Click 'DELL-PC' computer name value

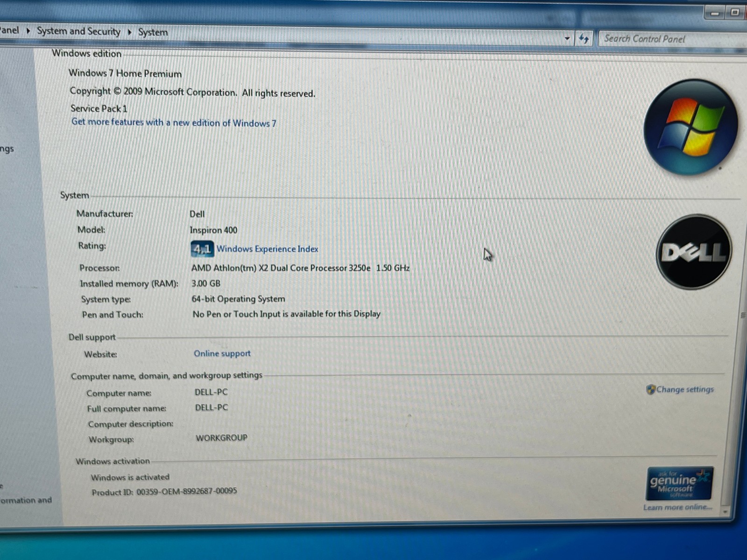[x=211, y=392]
